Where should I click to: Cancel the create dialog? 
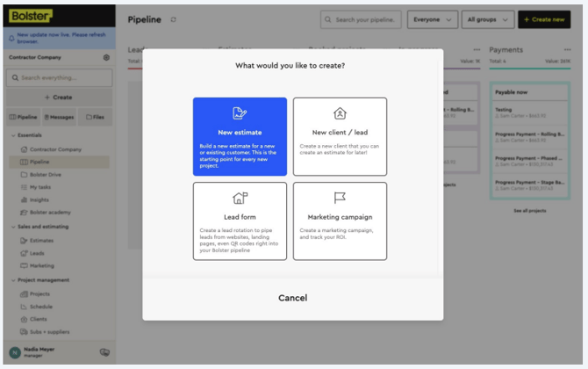click(x=292, y=298)
